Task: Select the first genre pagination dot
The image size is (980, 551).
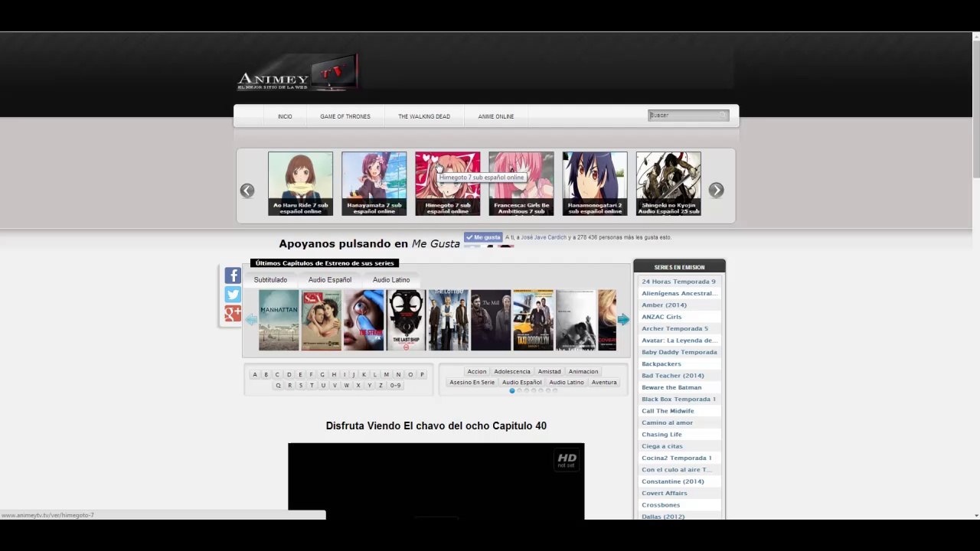Action: [512, 391]
